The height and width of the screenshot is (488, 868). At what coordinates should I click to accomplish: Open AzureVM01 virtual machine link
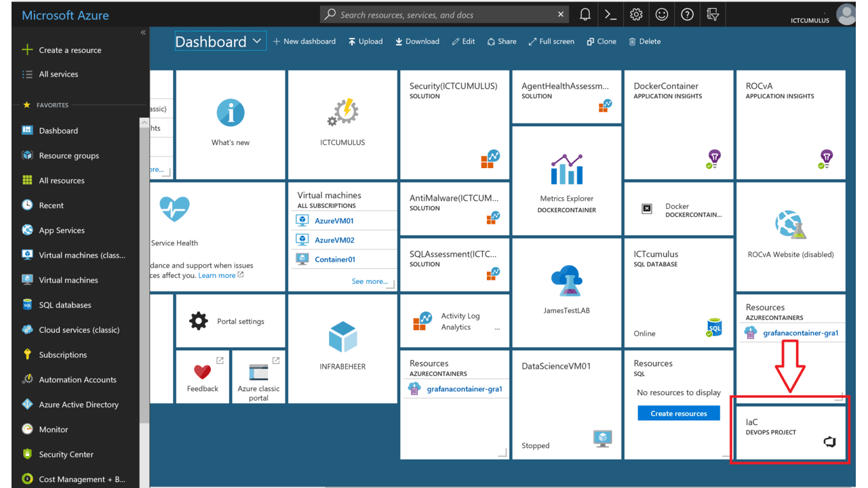(334, 221)
